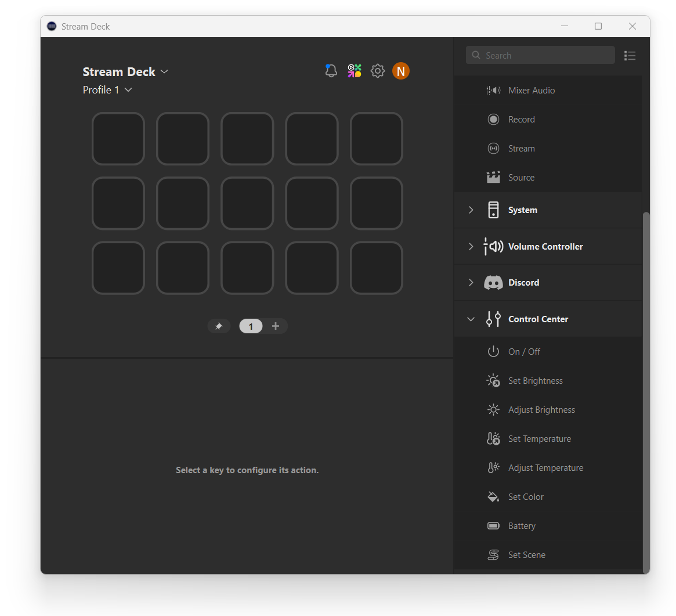
Task: Click the Volume Controller speaker icon
Action: coord(493,246)
